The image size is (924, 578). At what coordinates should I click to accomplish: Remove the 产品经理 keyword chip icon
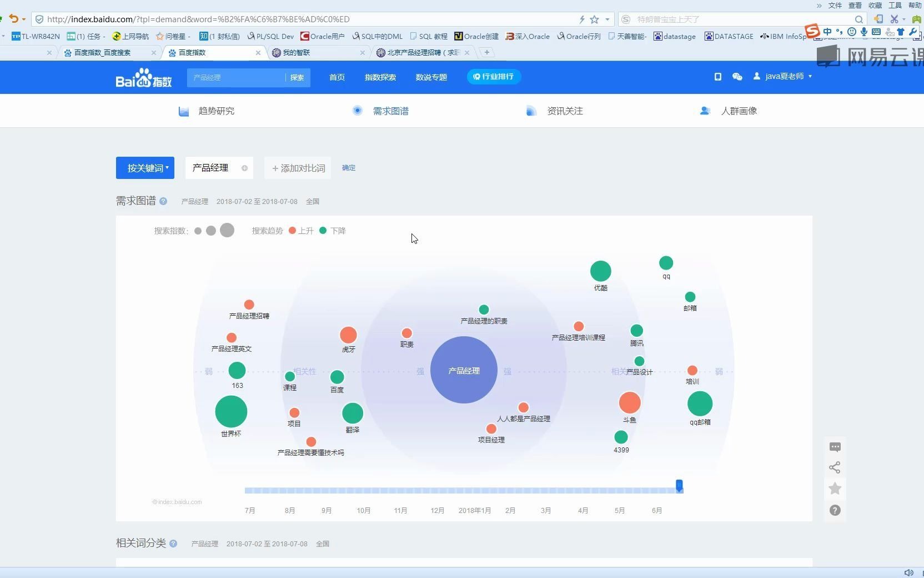[x=244, y=168]
